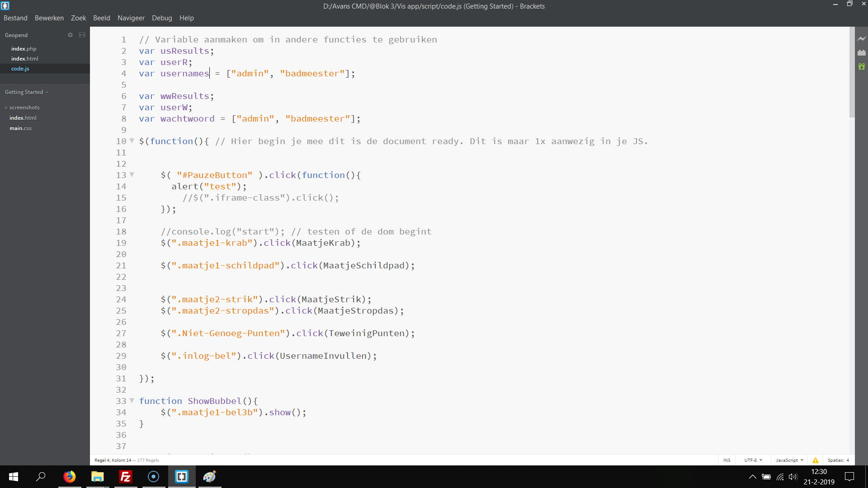Click the Regel 4, Kolom 14 cursor position

(113, 460)
